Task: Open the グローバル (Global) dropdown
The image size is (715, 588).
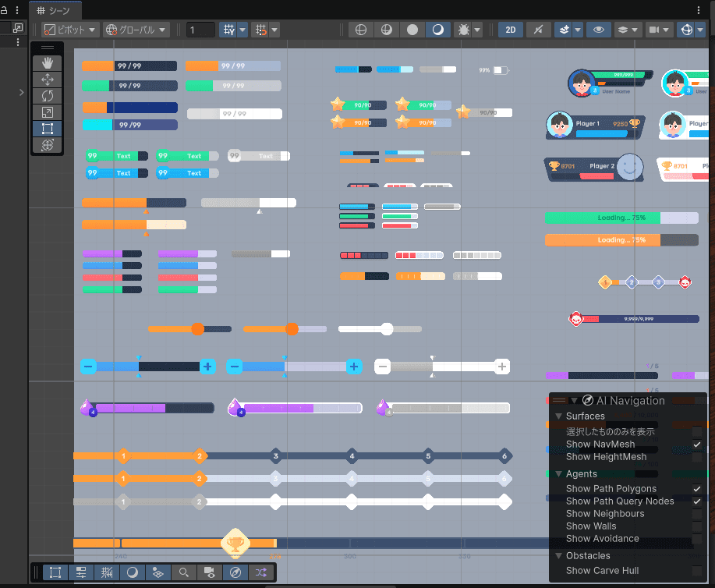Action: point(136,30)
